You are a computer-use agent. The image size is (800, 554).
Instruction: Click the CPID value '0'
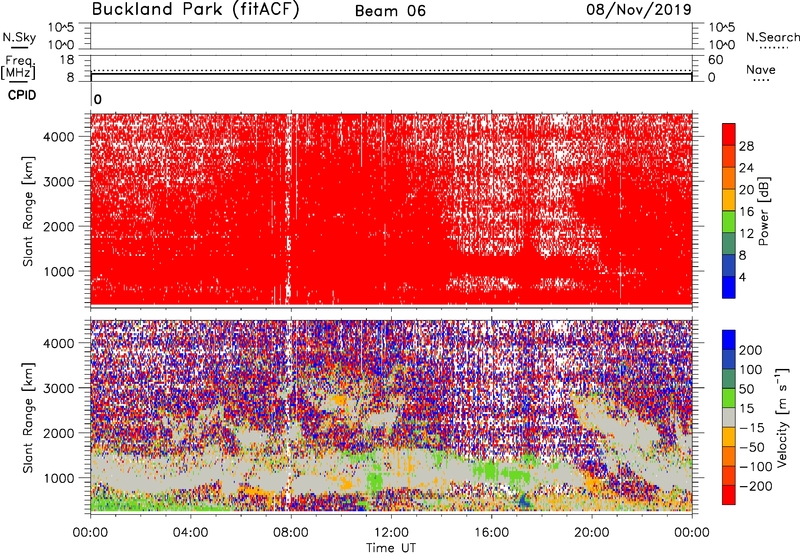98,100
